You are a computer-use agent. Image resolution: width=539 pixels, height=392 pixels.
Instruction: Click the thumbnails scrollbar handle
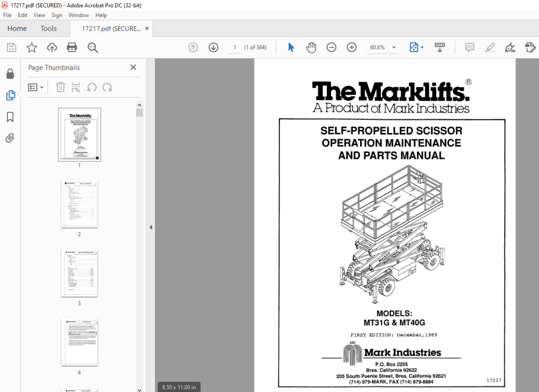click(139, 113)
